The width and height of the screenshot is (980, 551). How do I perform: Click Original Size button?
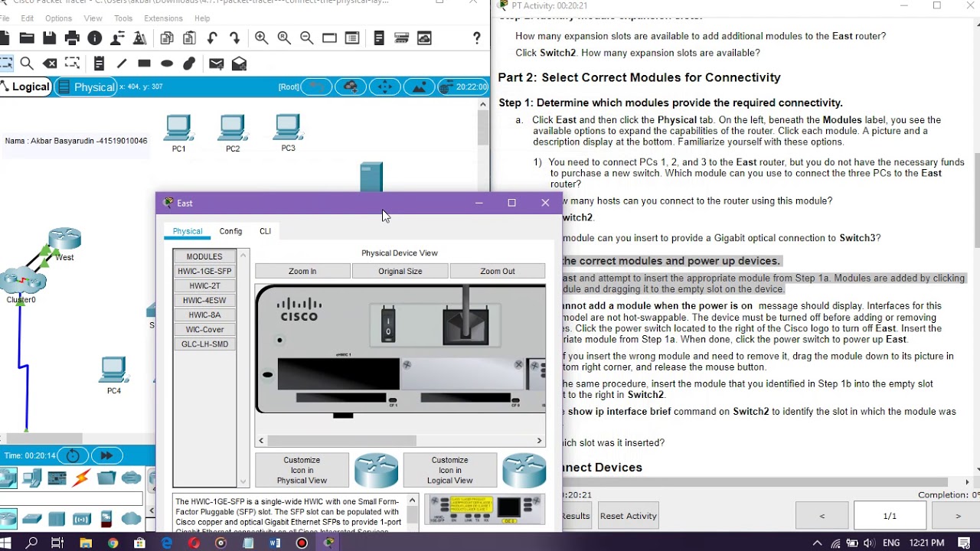coord(400,271)
